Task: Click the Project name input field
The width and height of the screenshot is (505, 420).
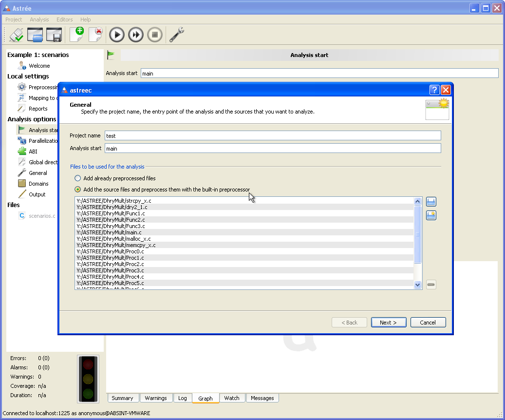Action: [273, 136]
